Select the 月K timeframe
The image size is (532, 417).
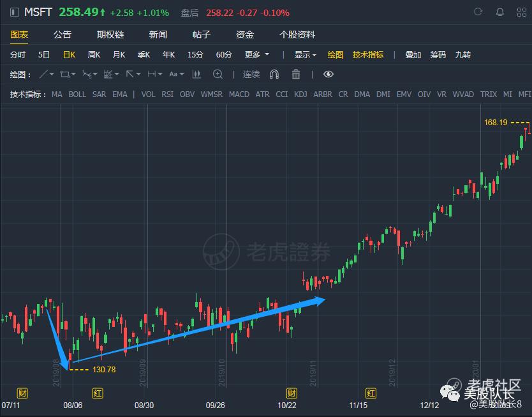(x=119, y=55)
